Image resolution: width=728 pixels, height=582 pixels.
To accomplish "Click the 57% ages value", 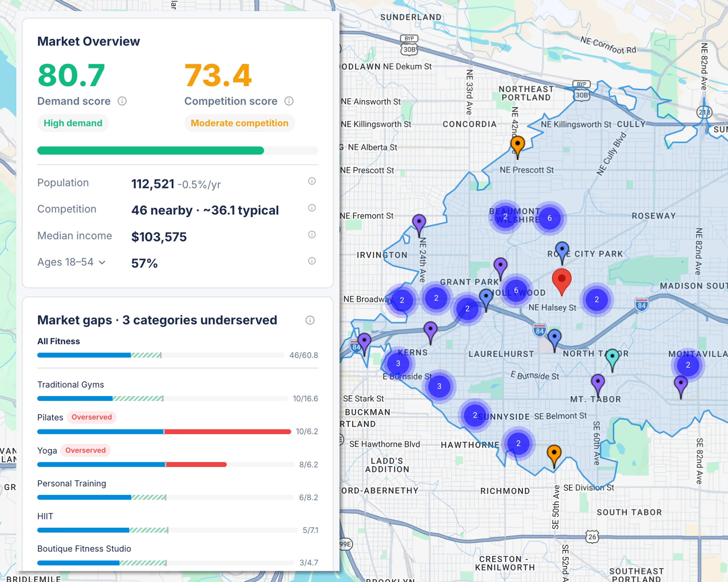I will (x=144, y=263).
